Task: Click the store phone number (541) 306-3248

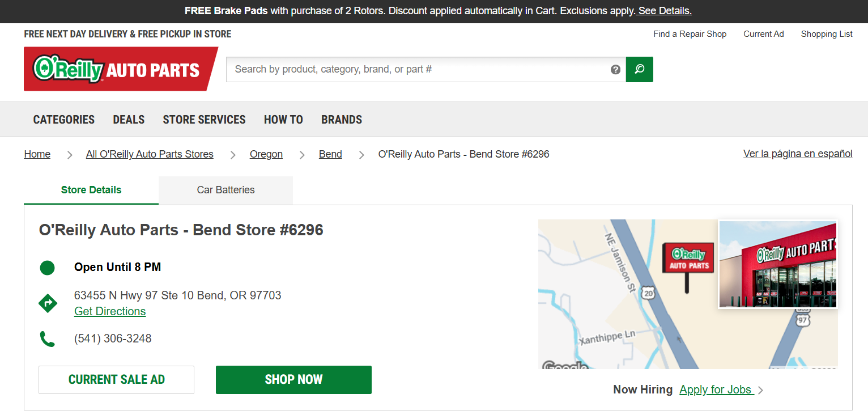Action: click(113, 338)
